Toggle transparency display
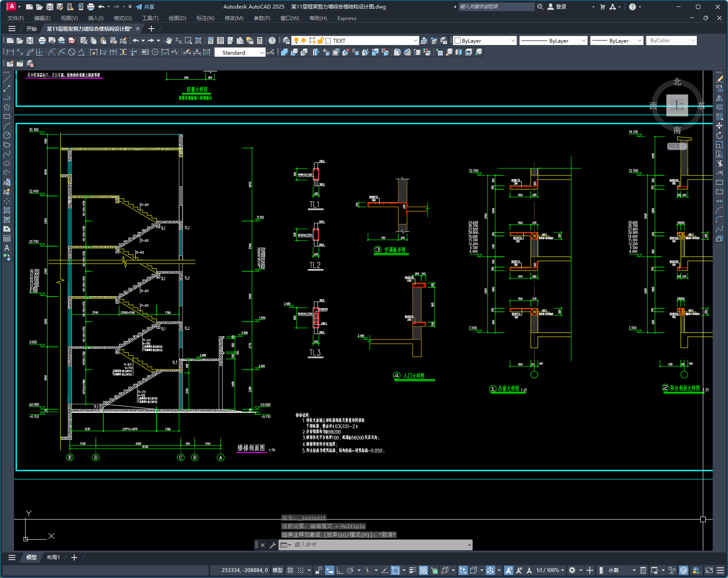 pos(423,570)
